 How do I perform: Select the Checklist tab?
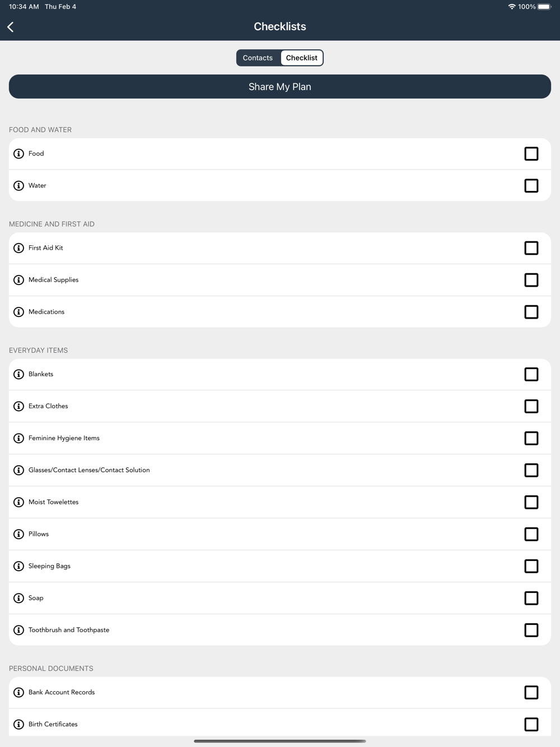tap(302, 58)
